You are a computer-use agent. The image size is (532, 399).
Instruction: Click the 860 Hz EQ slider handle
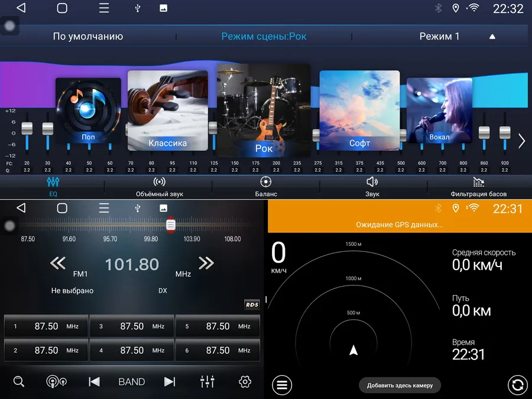tap(484, 132)
